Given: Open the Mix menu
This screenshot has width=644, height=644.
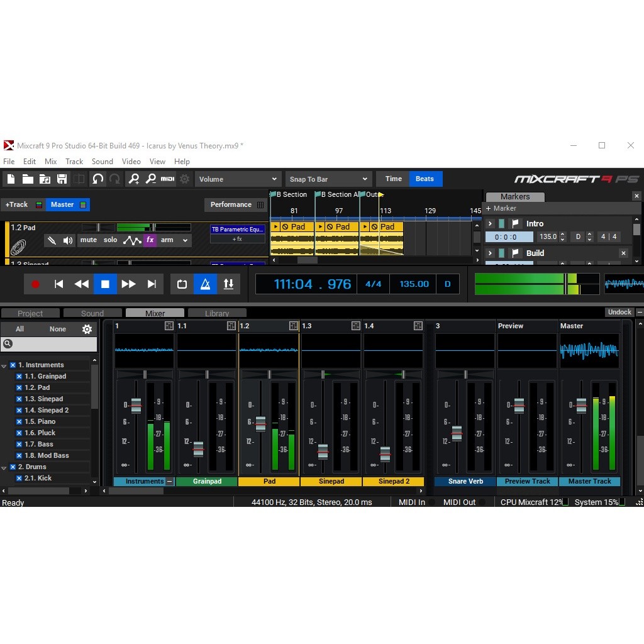Looking at the screenshot, I should click(x=50, y=161).
